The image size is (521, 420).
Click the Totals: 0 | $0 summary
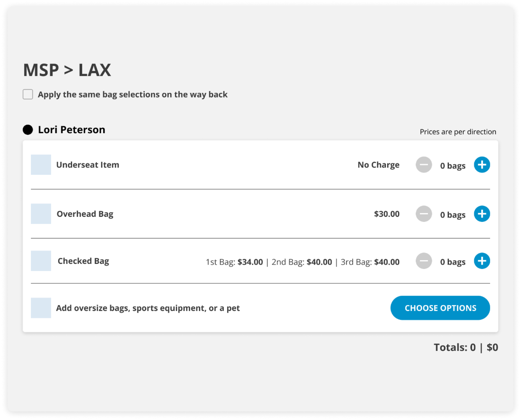(466, 347)
